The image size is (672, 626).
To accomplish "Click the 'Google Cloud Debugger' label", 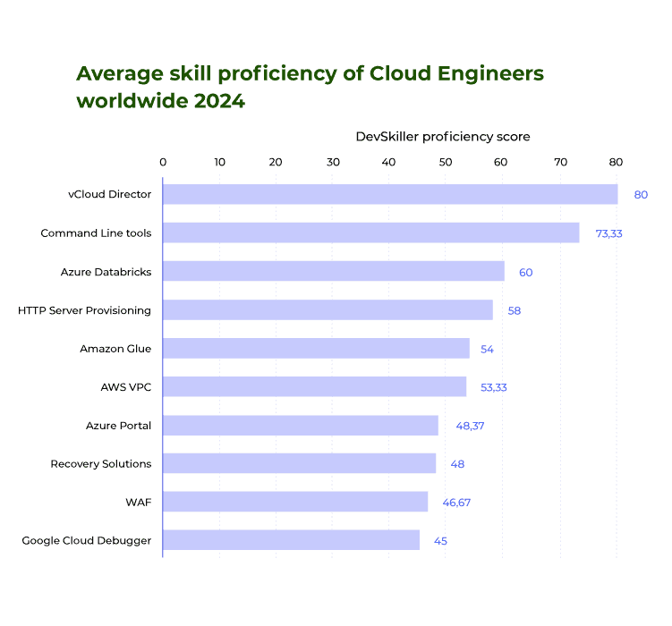I will point(87,541).
